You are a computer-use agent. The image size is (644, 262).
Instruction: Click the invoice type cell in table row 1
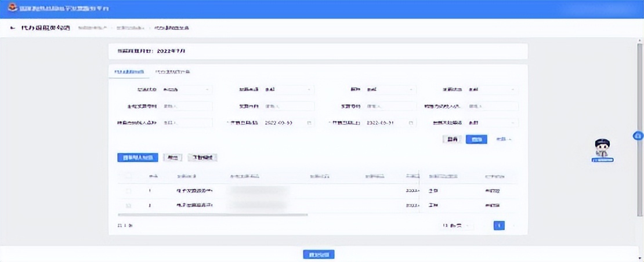click(194, 191)
